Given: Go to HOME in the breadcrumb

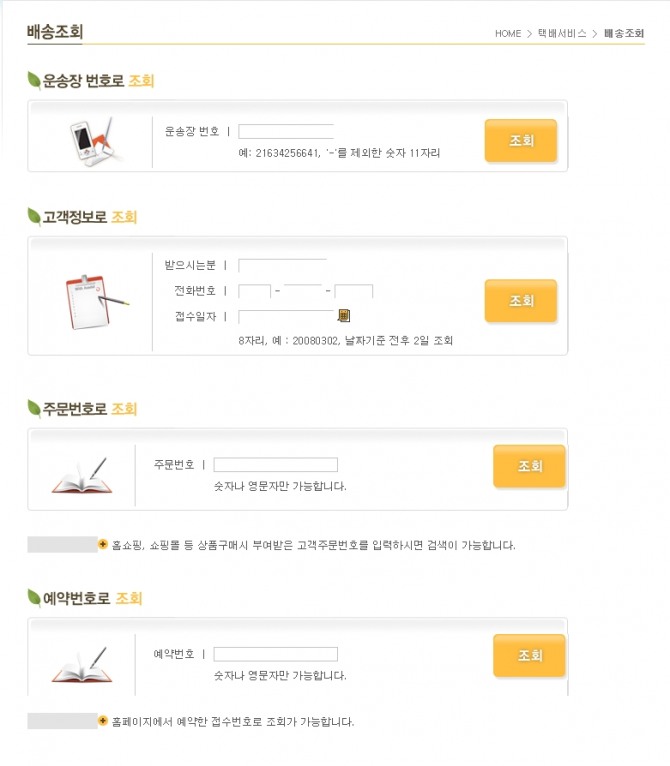Looking at the screenshot, I should [x=508, y=34].
